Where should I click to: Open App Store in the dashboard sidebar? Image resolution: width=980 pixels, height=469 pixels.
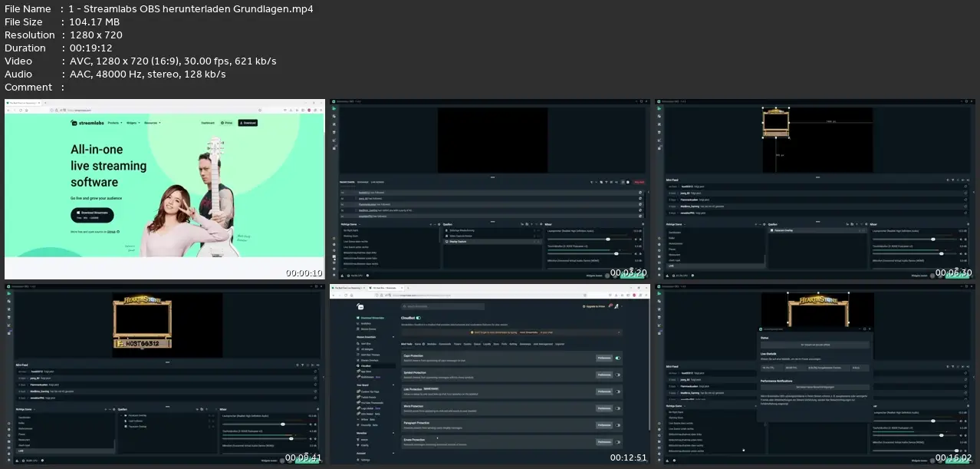366,372
